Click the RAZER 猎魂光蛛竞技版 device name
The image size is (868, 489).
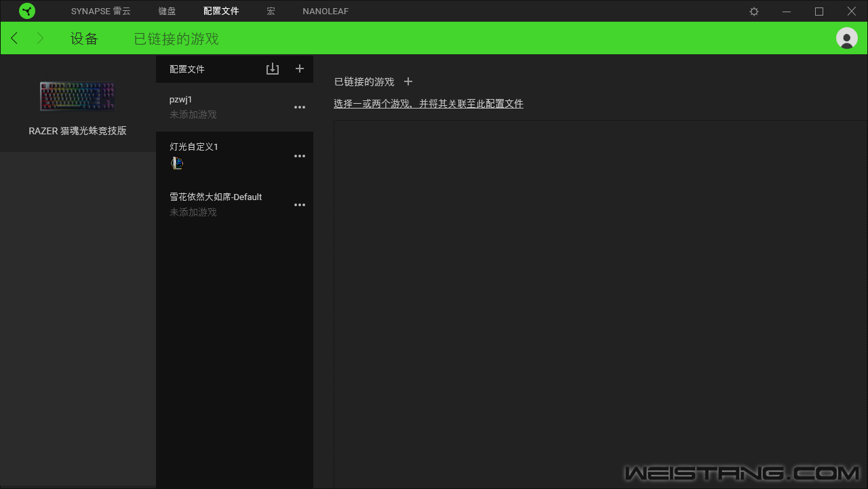click(x=77, y=131)
